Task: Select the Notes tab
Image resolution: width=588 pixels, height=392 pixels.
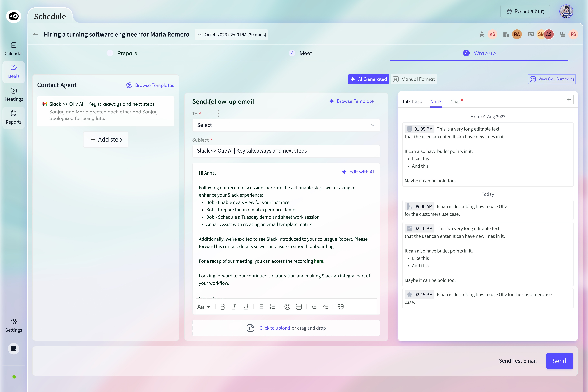Action: [436, 102]
